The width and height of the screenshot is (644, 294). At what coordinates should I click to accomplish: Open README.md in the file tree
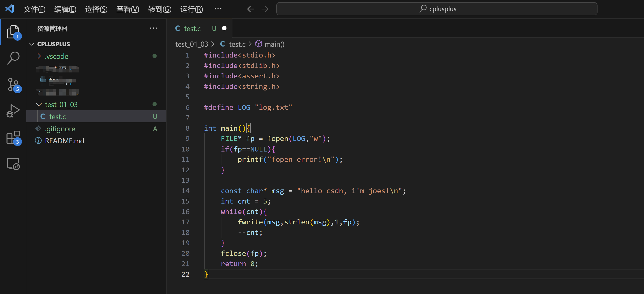[64, 141]
